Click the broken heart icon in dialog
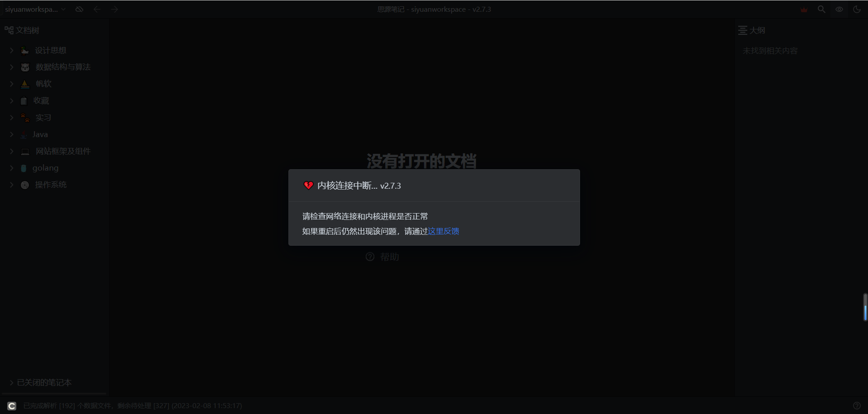 point(308,186)
